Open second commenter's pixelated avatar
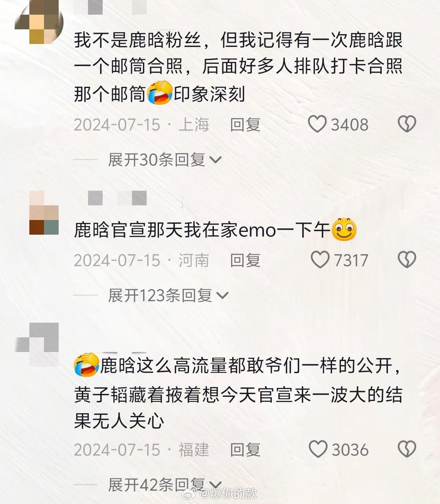Image resolution: width=440 pixels, height=504 pixels. click(44, 213)
